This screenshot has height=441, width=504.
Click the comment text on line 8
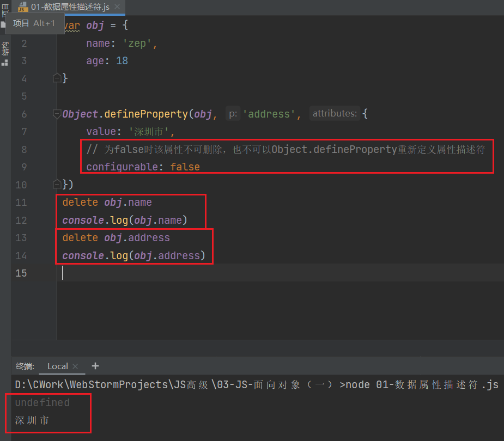(286, 149)
